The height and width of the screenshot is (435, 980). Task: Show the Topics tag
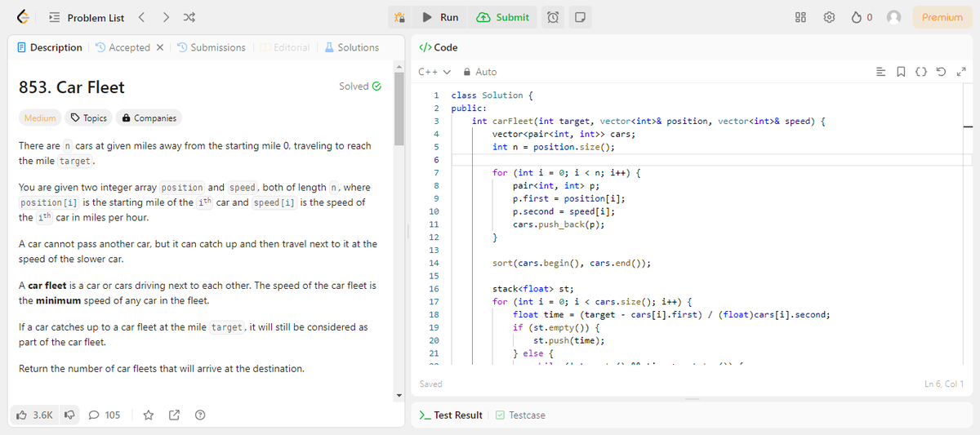tap(89, 118)
